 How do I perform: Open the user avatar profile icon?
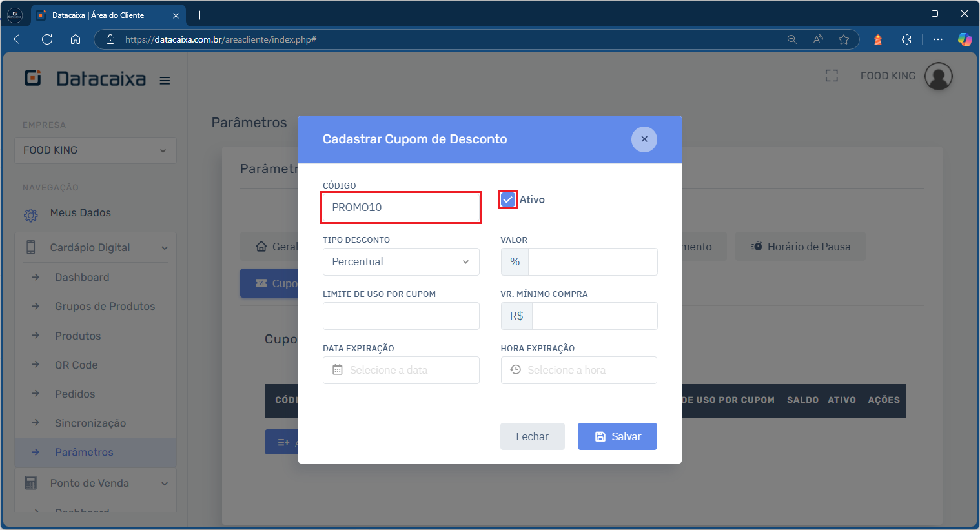pyautogui.click(x=938, y=76)
